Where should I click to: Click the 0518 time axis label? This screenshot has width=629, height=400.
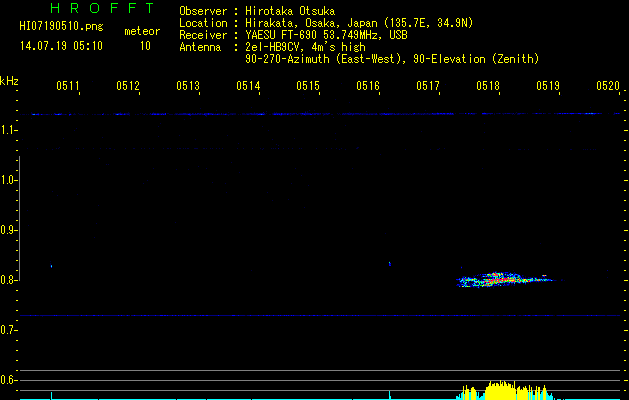[x=488, y=85]
